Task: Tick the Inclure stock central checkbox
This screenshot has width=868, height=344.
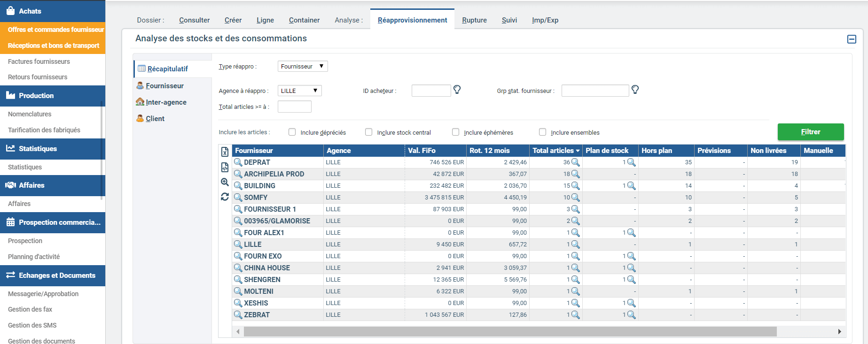Action: pyautogui.click(x=369, y=132)
